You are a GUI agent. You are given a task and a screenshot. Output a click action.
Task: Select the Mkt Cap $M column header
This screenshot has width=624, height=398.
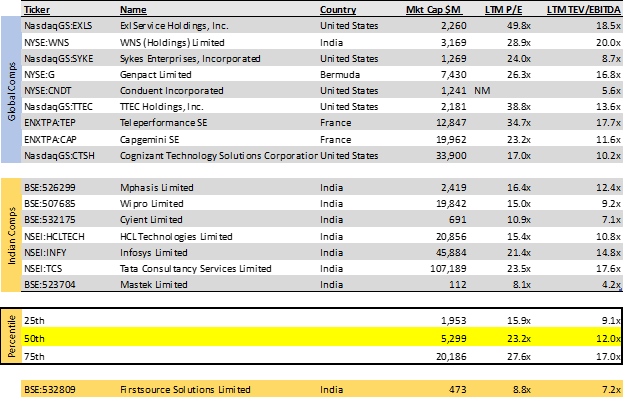[x=433, y=10]
